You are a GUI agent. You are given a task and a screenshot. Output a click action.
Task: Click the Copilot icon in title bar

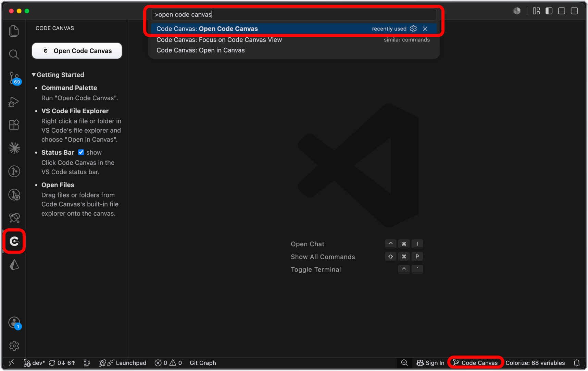tap(517, 11)
